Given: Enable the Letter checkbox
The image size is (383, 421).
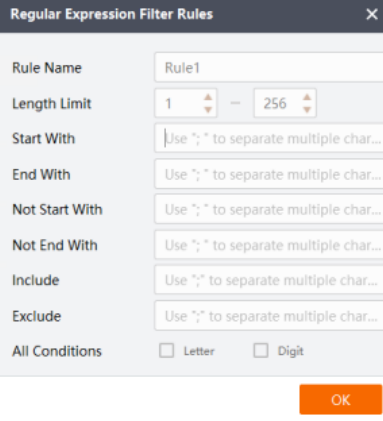Looking at the screenshot, I should [166, 351].
